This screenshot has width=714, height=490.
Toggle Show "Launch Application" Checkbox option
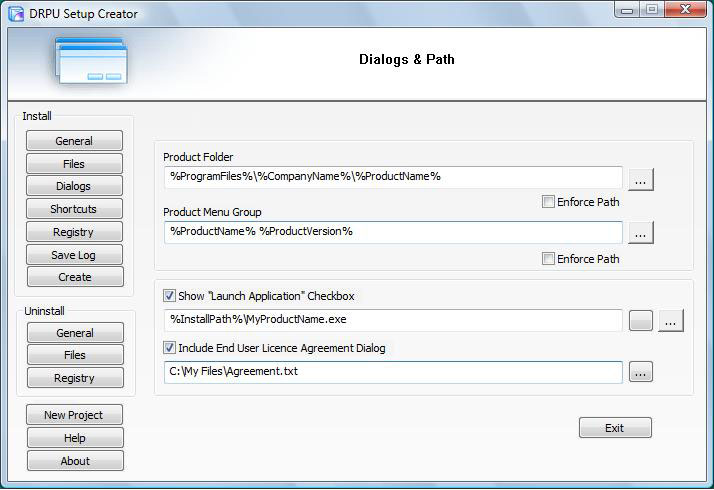pyautogui.click(x=169, y=296)
